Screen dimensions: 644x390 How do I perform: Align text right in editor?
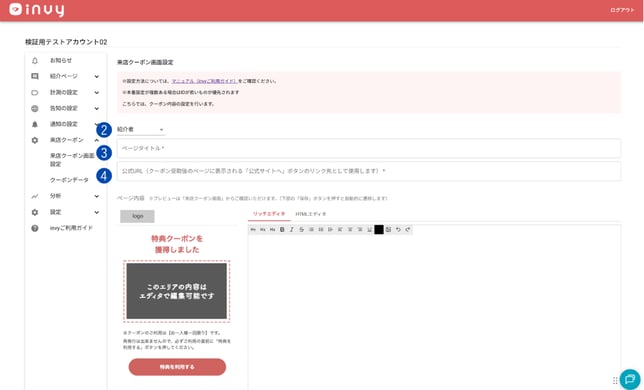(x=360, y=229)
